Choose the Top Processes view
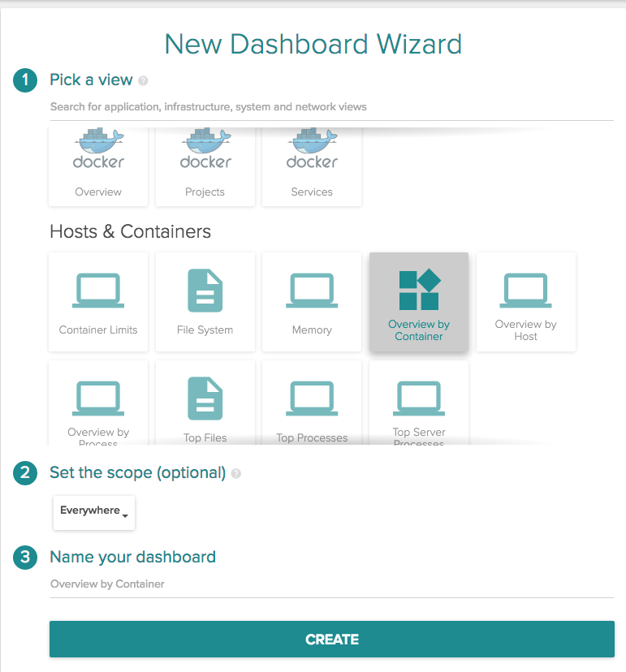 pos(312,403)
